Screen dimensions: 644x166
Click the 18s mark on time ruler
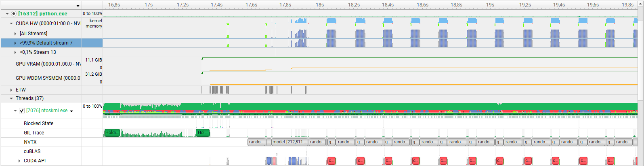point(320,5)
